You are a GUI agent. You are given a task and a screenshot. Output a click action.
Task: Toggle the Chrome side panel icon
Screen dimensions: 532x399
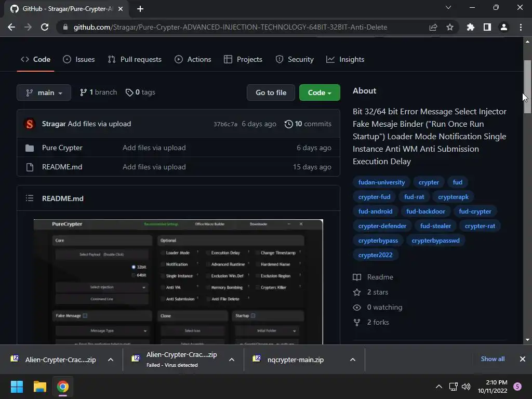pos(487,27)
